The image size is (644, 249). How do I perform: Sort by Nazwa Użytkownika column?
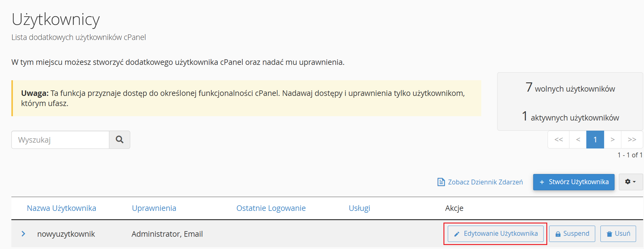61,208
